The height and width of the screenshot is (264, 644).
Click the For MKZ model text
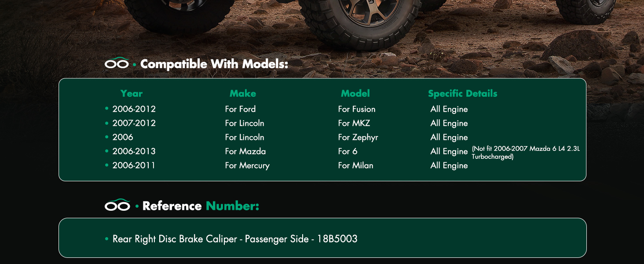[354, 123]
